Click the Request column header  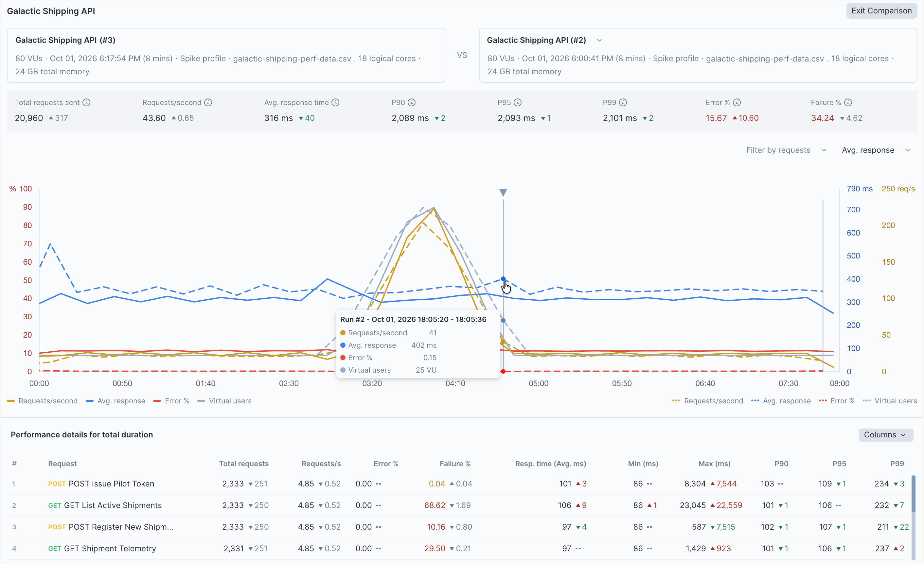62,464
